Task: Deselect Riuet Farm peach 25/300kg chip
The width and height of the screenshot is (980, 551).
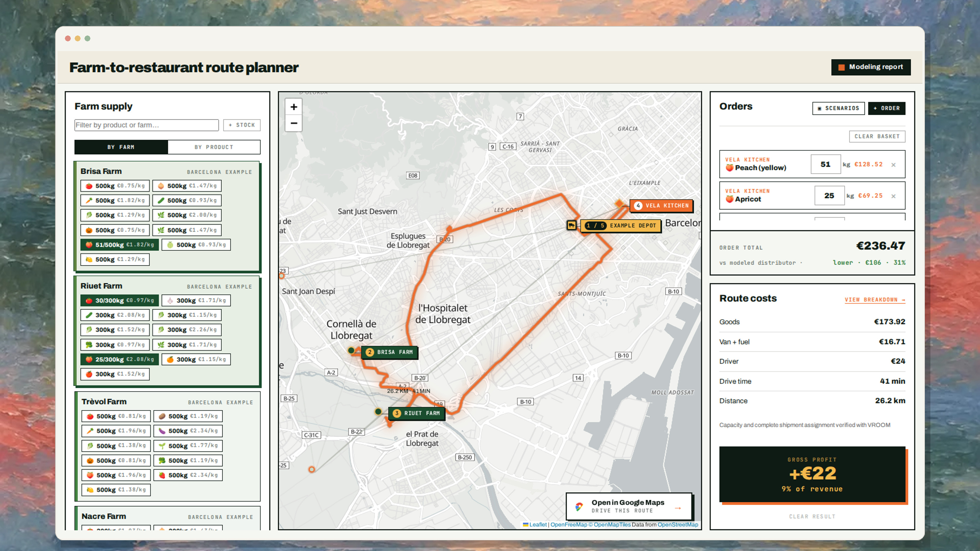Action: pos(119,359)
